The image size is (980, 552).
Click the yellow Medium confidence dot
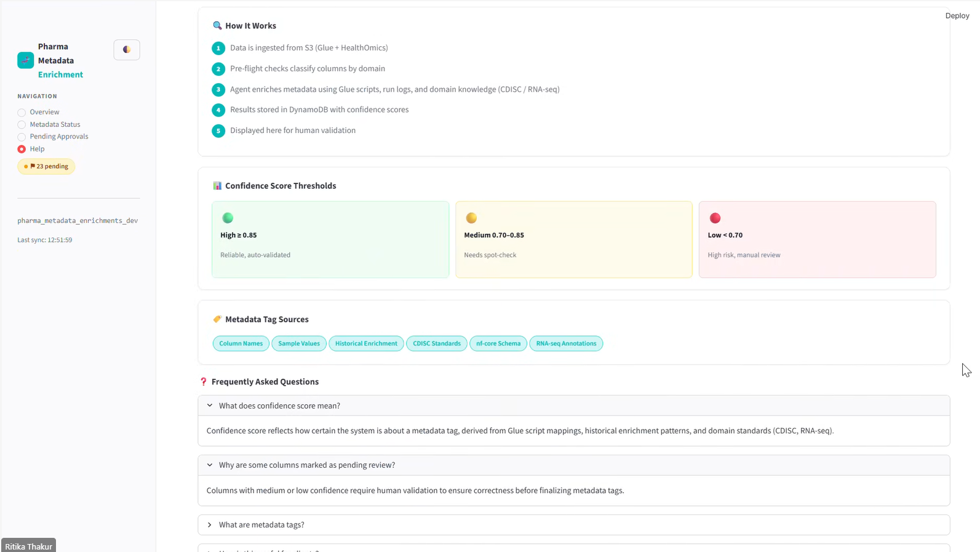(471, 218)
